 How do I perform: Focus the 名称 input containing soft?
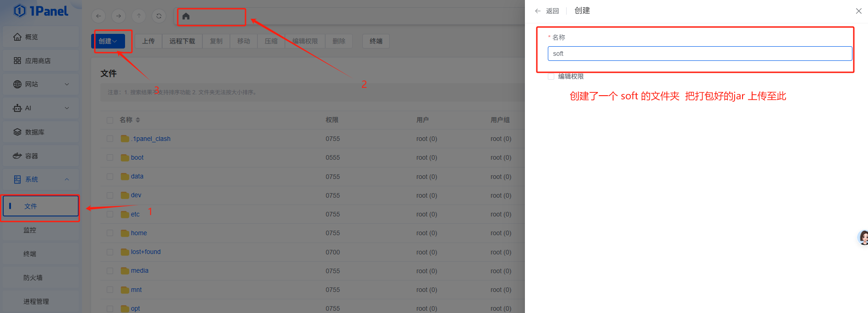700,54
